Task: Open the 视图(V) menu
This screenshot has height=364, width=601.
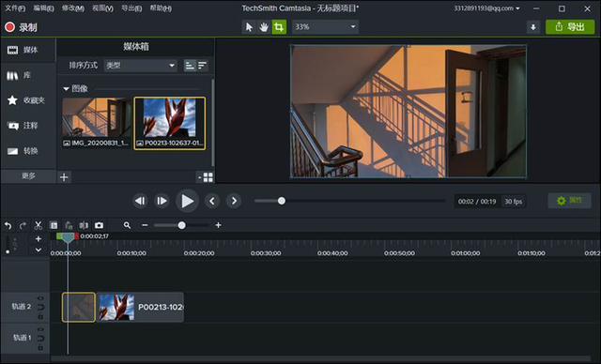Action: [x=102, y=8]
